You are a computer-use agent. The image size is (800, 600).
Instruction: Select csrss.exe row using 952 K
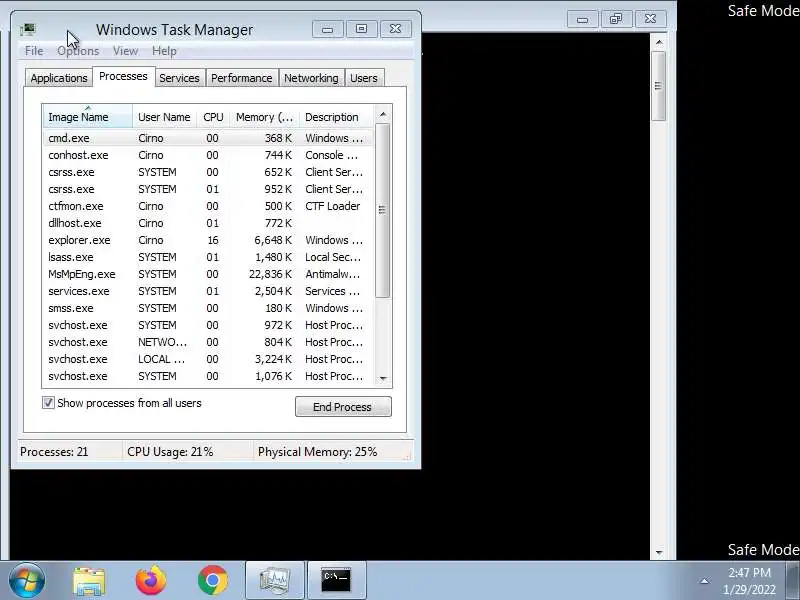point(208,189)
